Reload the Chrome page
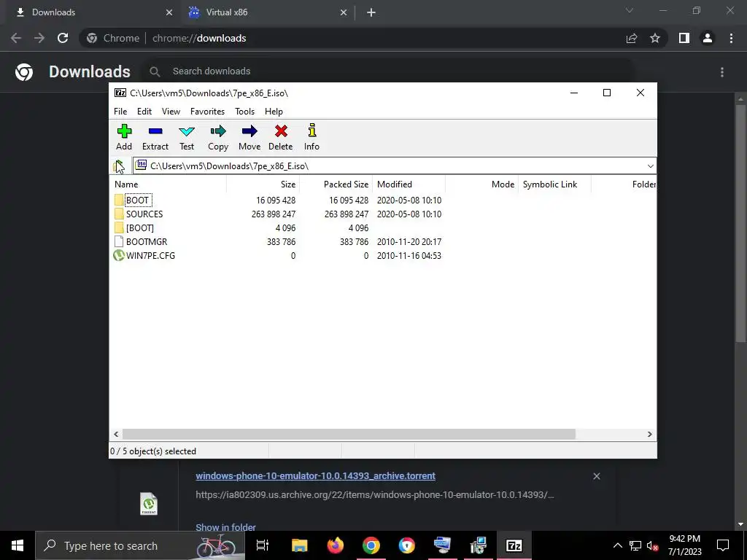747x560 pixels. point(63,38)
